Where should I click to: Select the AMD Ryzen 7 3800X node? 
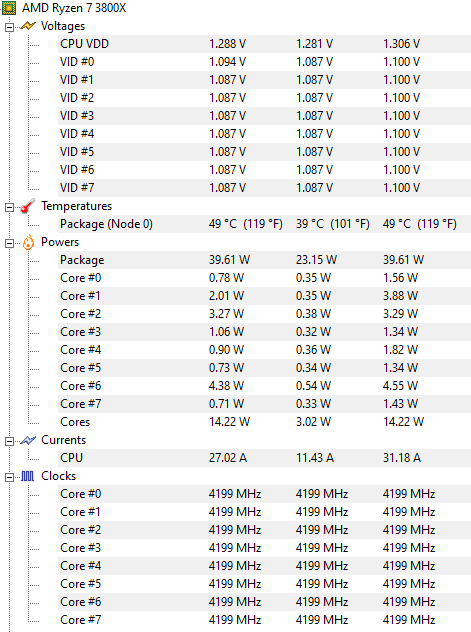point(74,8)
